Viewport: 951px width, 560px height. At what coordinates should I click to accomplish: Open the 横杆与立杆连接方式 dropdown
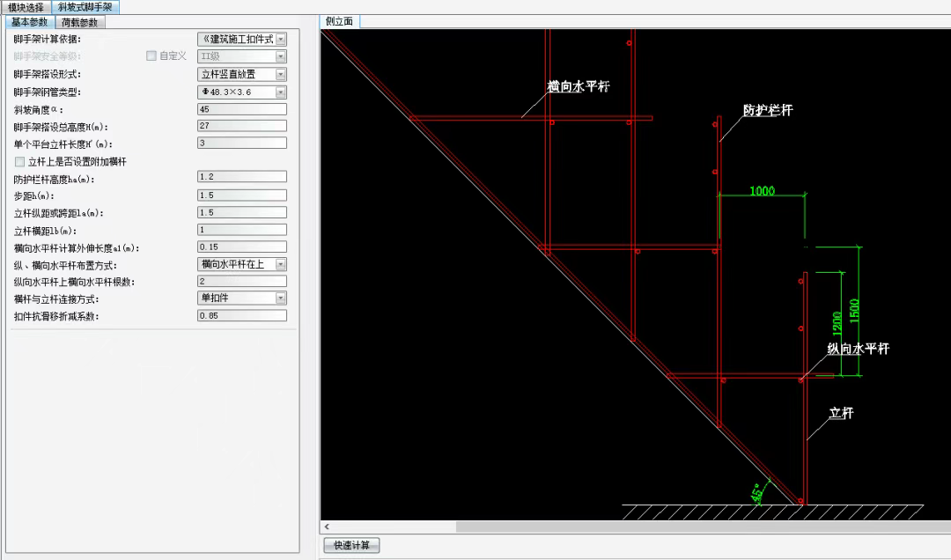tap(280, 298)
